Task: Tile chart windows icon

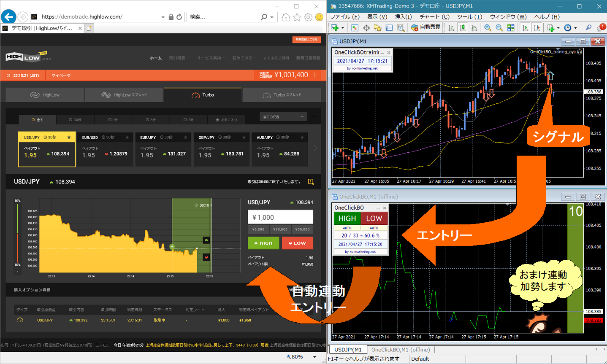Action: [x=511, y=27]
